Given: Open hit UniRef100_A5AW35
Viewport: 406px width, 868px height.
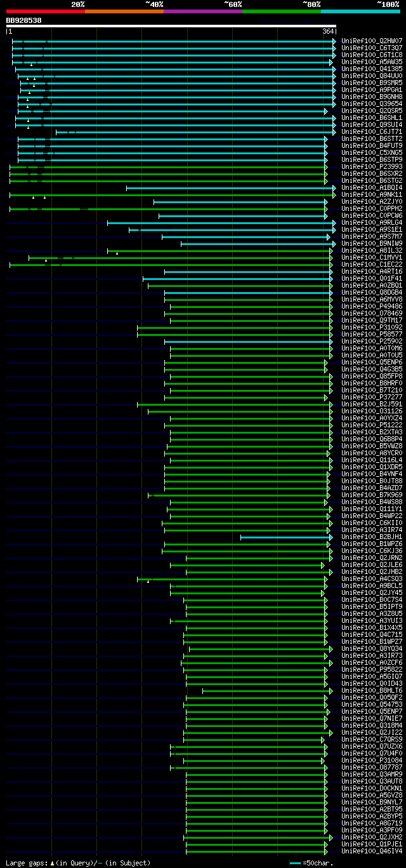Looking at the screenshot, I should tap(372, 62).
